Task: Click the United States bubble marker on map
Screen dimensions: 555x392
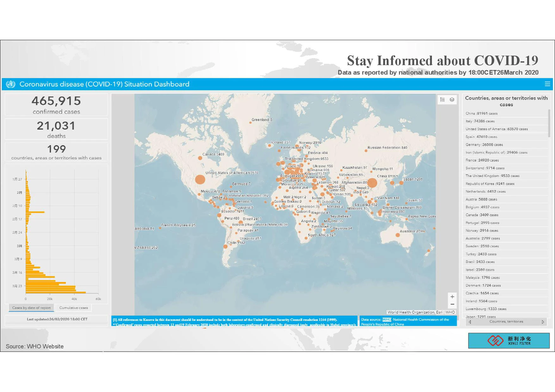Action: 200,180
